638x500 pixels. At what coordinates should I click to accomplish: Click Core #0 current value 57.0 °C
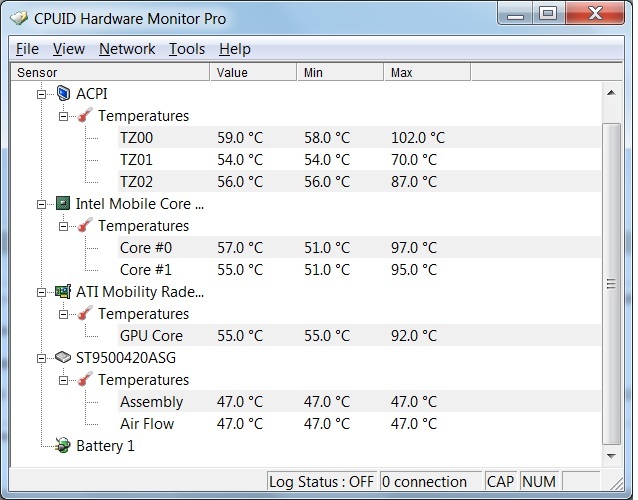coord(240,247)
